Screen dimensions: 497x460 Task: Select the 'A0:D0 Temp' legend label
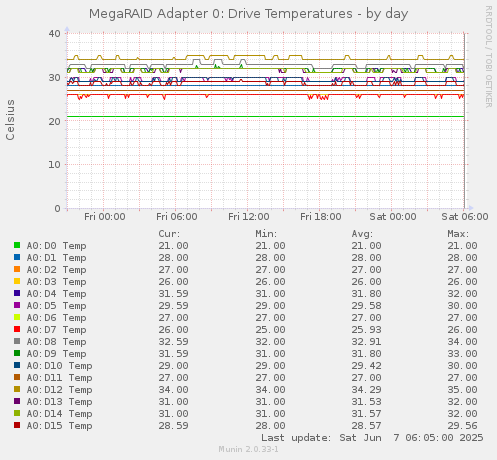[x=56, y=246]
